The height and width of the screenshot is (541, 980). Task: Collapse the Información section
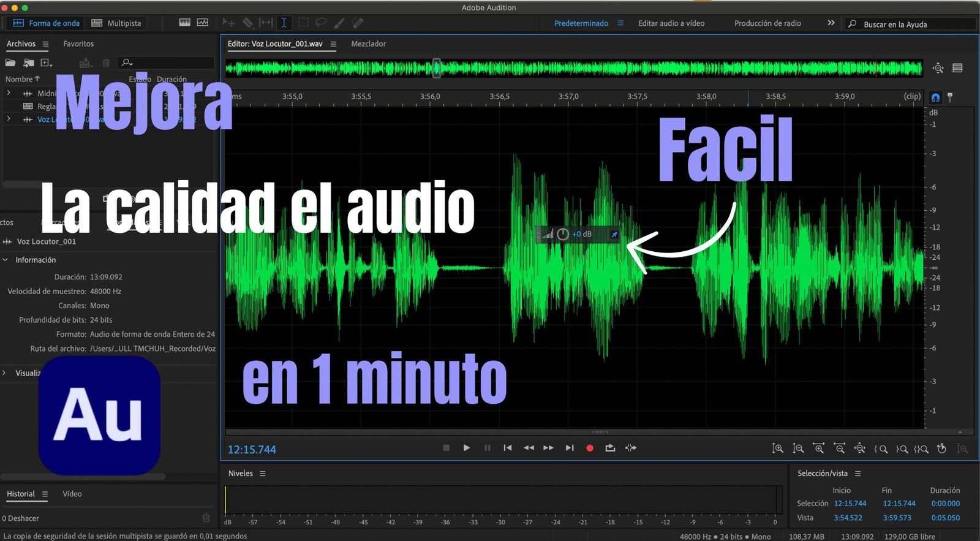(6, 260)
